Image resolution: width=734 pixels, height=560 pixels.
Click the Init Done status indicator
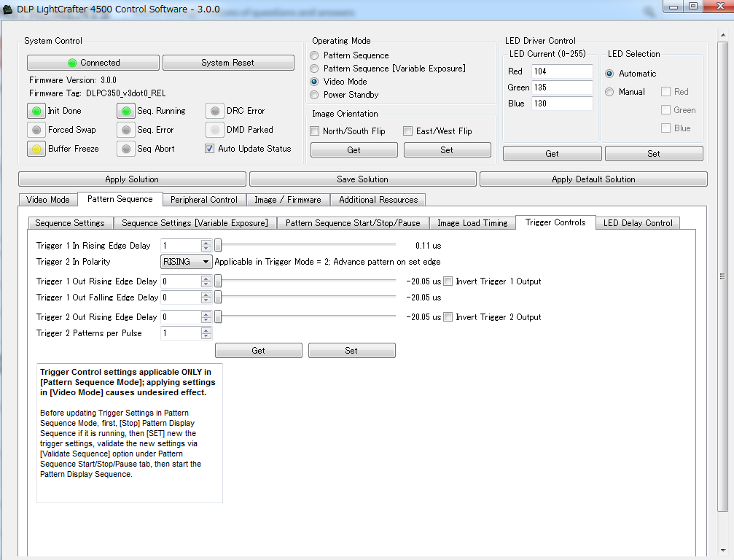point(36,111)
